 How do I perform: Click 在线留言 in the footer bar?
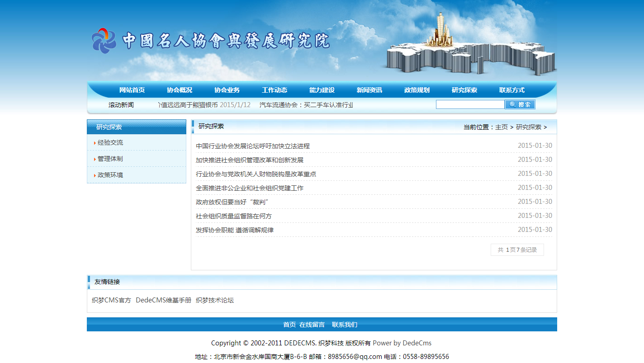point(312,325)
